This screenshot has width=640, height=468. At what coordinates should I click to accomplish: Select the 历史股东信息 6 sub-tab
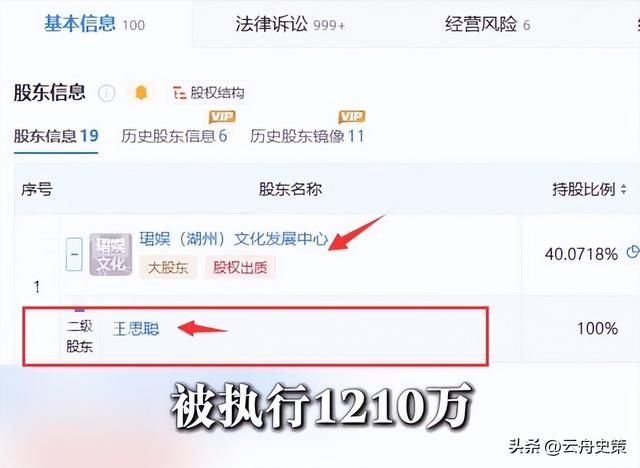pyautogui.click(x=174, y=136)
